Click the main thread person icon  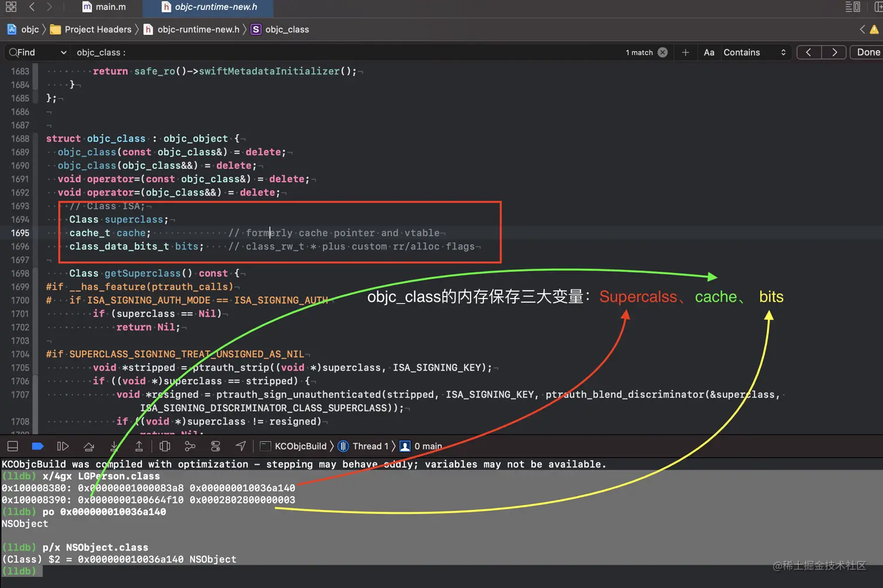pyautogui.click(x=405, y=446)
